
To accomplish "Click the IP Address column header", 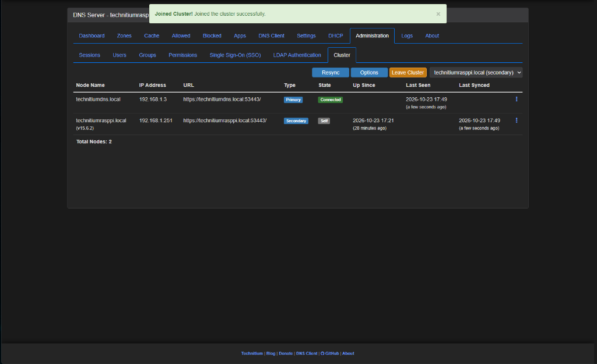I will 152,85.
